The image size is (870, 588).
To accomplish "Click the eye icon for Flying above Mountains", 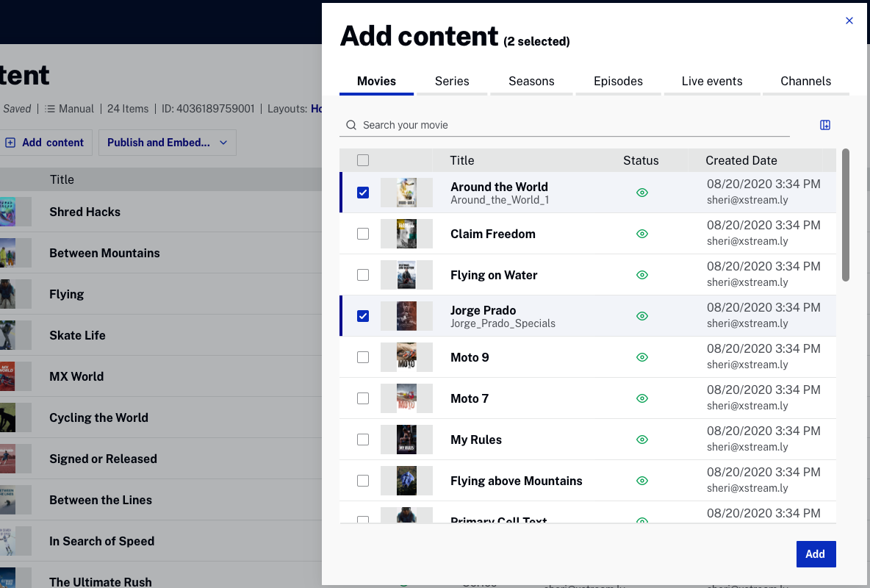I will click(x=641, y=481).
